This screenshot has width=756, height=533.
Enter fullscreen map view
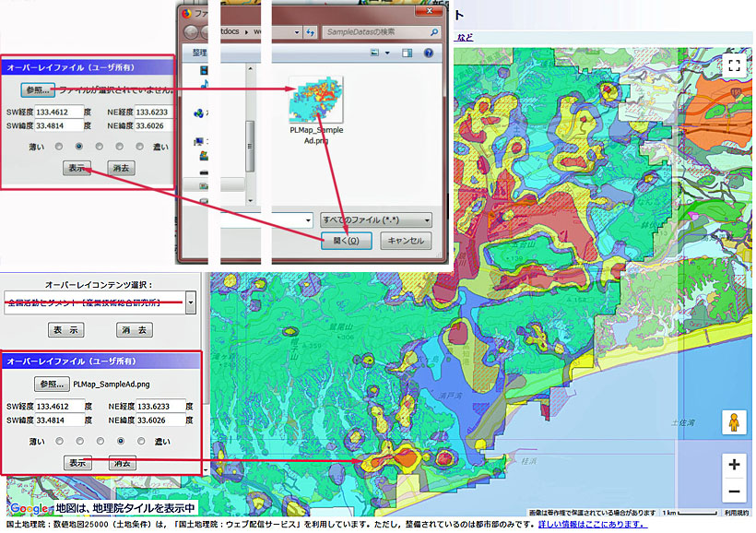point(734,65)
